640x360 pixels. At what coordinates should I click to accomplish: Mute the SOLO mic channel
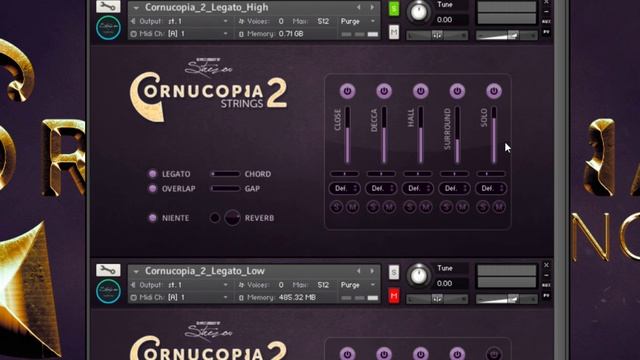tap(499, 207)
